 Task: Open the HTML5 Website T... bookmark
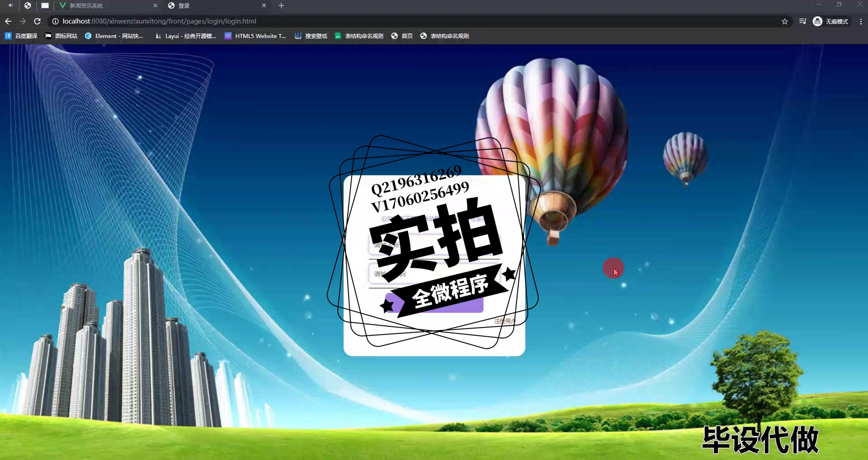point(255,36)
